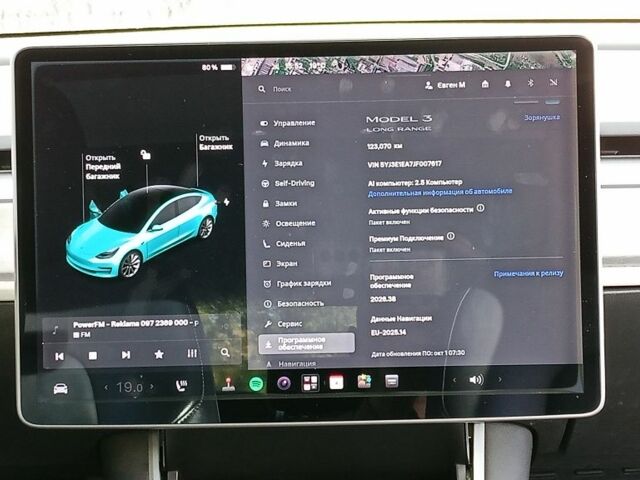Tap the blue Model 3 car image

[x=142, y=231]
